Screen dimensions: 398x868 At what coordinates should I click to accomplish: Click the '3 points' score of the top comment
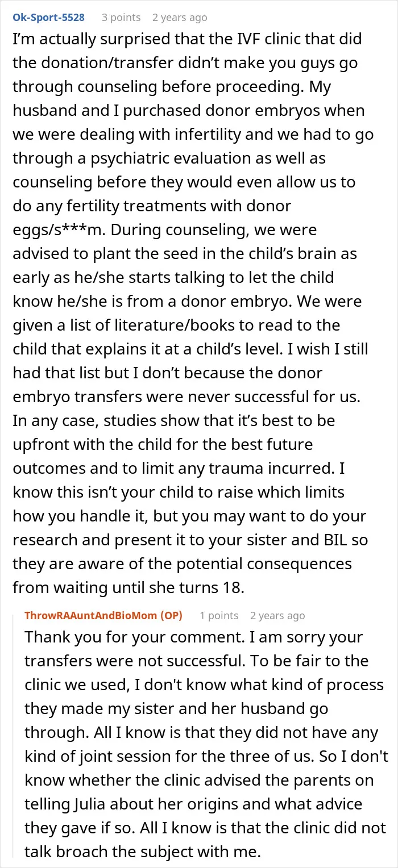[121, 17]
